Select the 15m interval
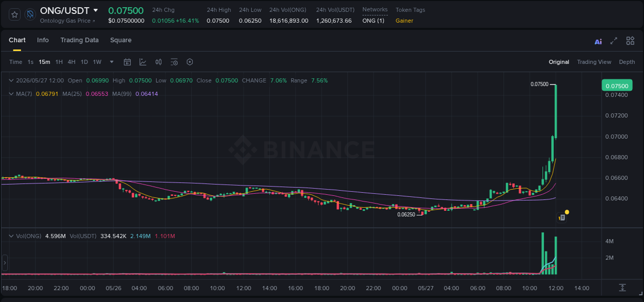The height and width of the screenshot is (302, 644). (44, 62)
